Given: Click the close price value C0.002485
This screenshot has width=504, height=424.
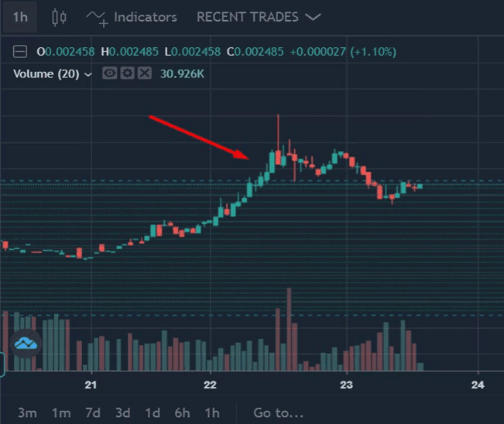Looking at the screenshot, I should point(255,52).
